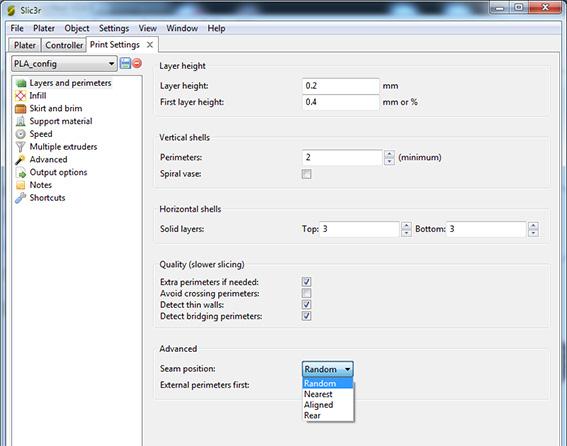The image size is (567, 446).
Task: Open the Plater menu
Action: point(44,28)
